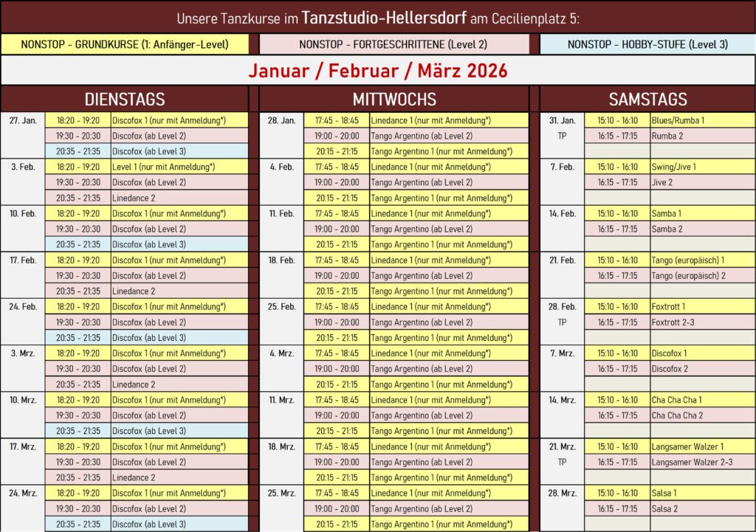Choose the Samba 2 course cell
Screen dimensions: 756x532
(667, 229)
